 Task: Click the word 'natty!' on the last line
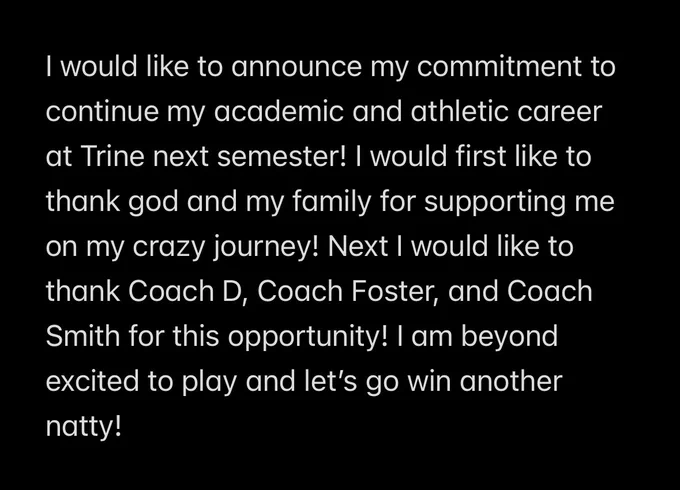pos(83,427)
